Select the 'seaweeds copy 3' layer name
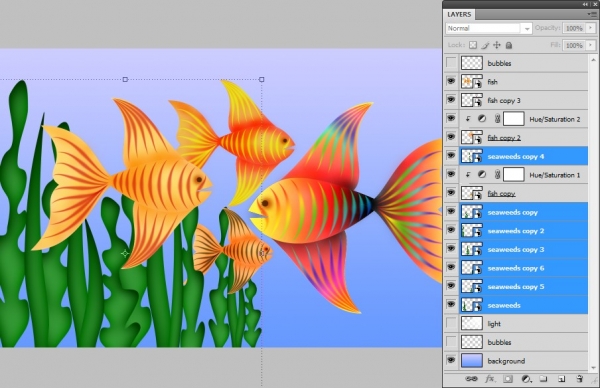600x388 pixels. [516, 249]
